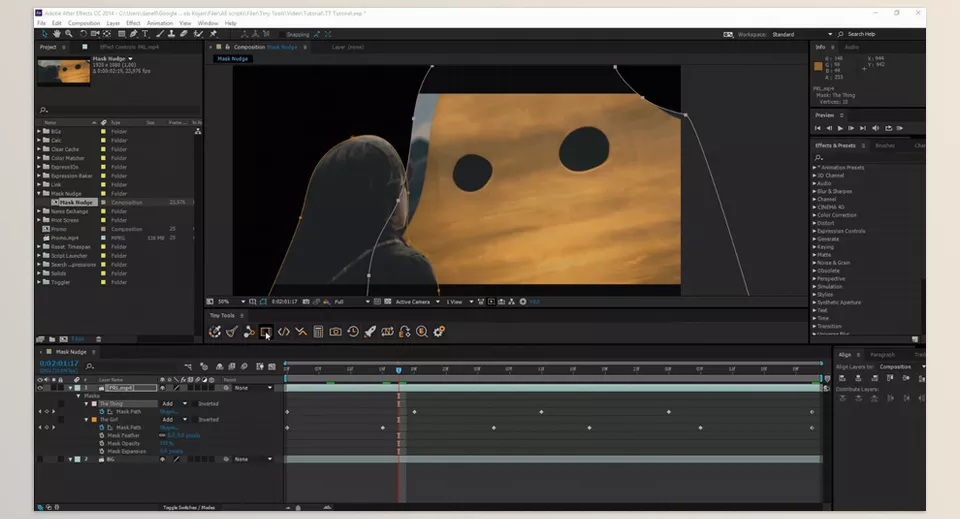Click the Tiny Tools cross arrows icon

click(301, 332)
